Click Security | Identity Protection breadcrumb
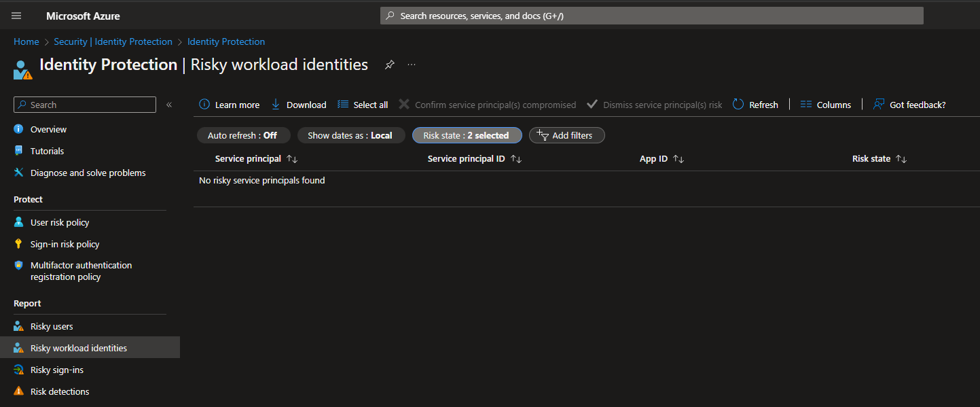The height and width of the screenshot is (407, 980). pyautogui.click(x=113, y=41)
